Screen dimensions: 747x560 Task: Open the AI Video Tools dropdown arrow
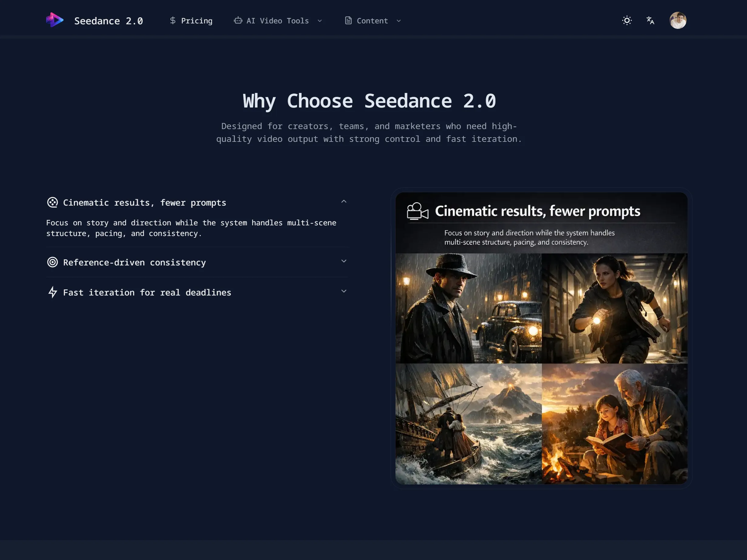click(320, 21)
